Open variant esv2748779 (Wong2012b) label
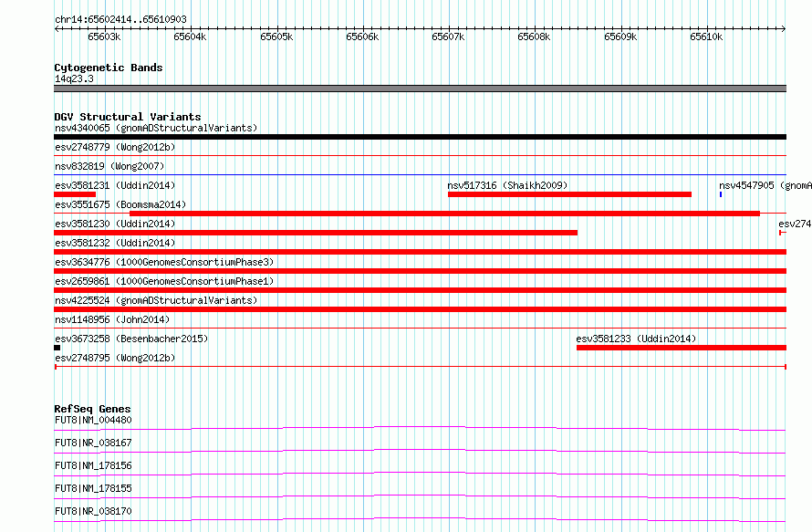Viewport: 812px width, 532px height. pos(115,147)
